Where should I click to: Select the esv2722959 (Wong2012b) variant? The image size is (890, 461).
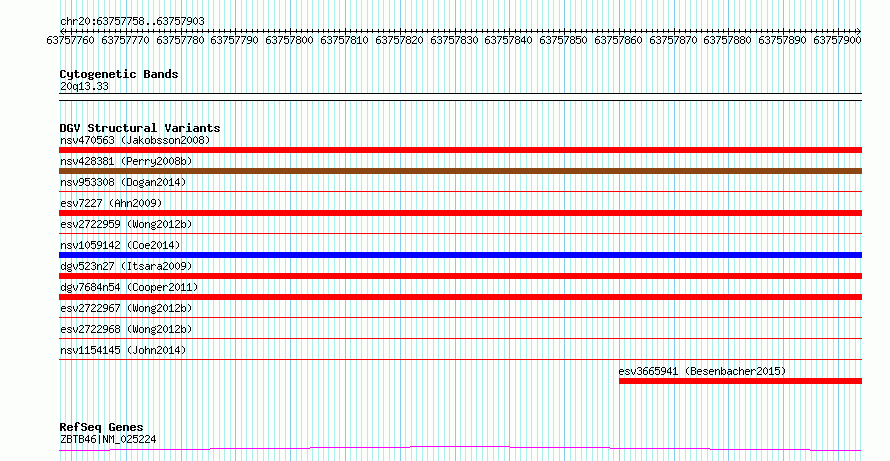pyautogui.click(x=126, y=224)
